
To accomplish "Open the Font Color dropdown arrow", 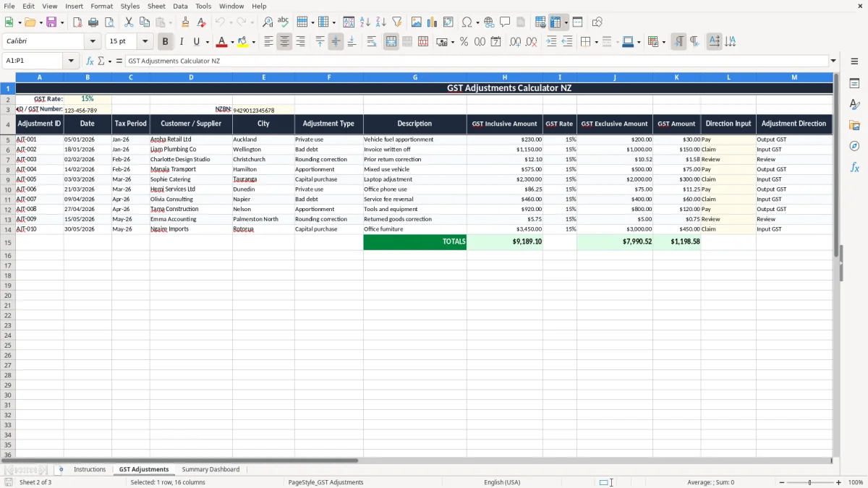I will [x=232, y=42].
